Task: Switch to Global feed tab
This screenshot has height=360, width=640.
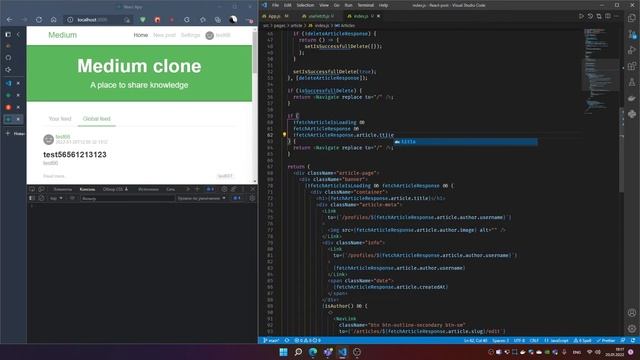Action: coord(97,119)
